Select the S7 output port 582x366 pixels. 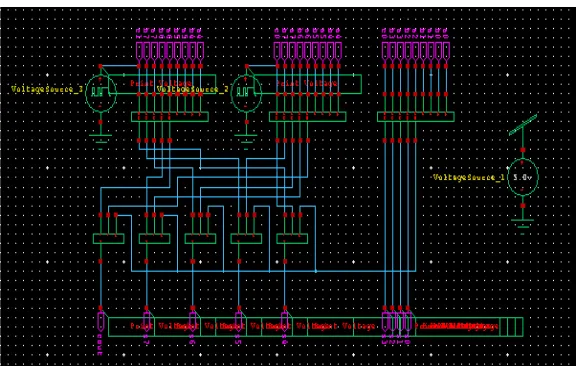(x=146, y=321)
